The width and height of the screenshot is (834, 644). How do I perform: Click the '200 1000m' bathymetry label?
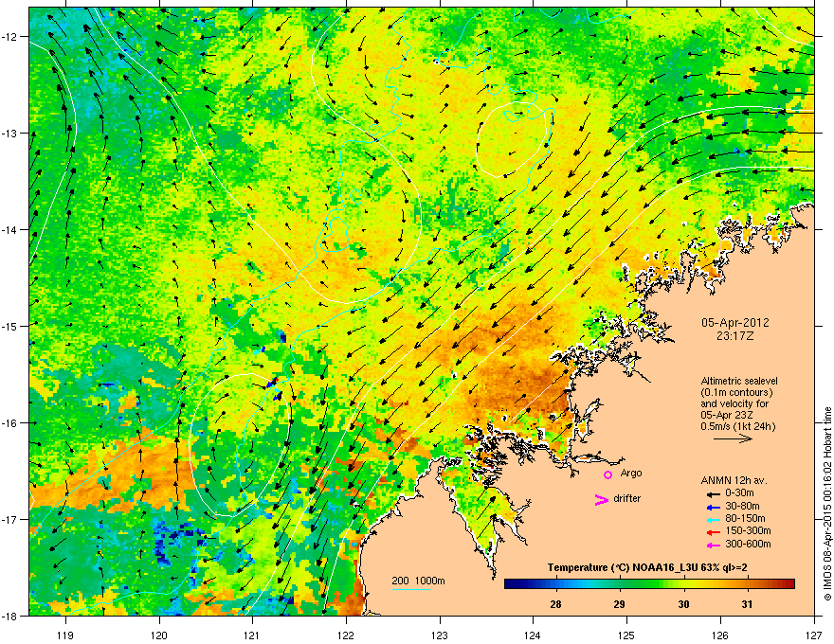pos(419,581)
